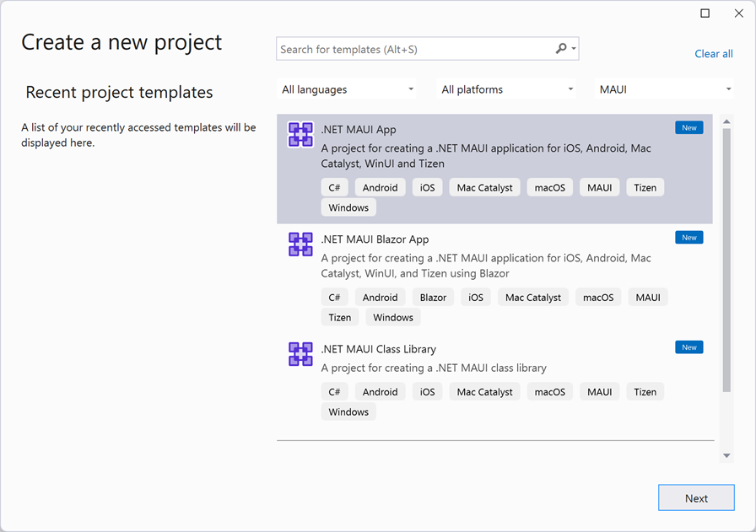Click the New badge on MAUI Class Library
Viewport: 756px width, 532px height.
tap(688, 347)
